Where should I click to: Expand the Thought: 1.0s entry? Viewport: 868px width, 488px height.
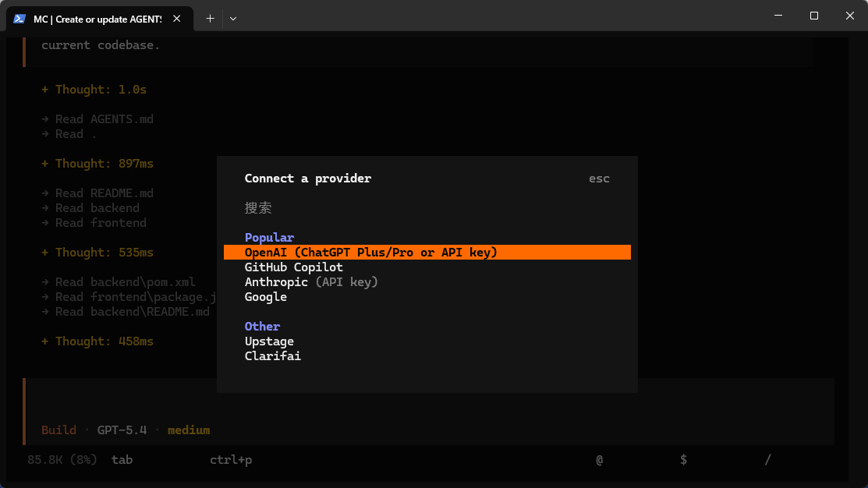tap(94, 90)
